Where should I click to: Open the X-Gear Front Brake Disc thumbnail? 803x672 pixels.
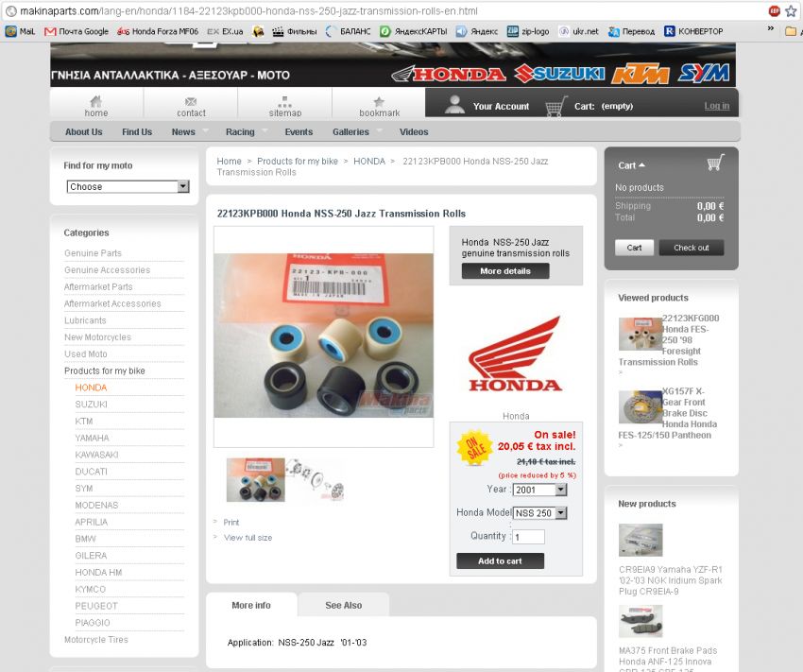point(641,406)
